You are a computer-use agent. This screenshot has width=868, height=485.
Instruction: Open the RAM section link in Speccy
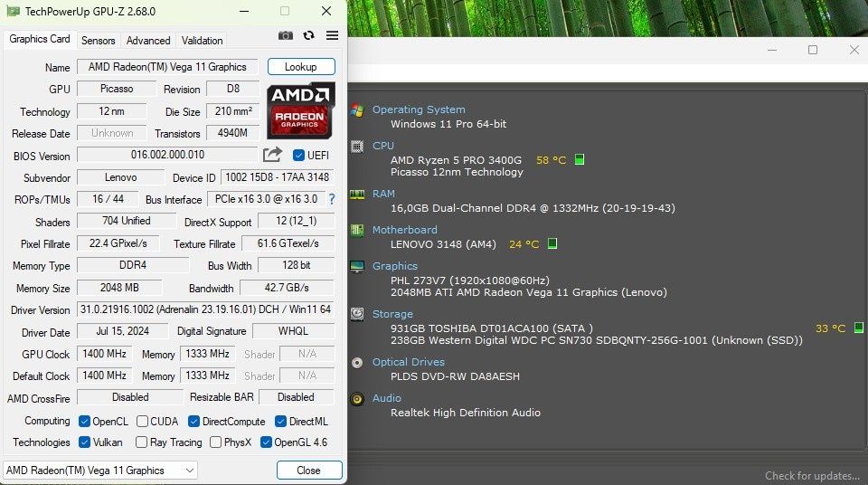(383, 194)
